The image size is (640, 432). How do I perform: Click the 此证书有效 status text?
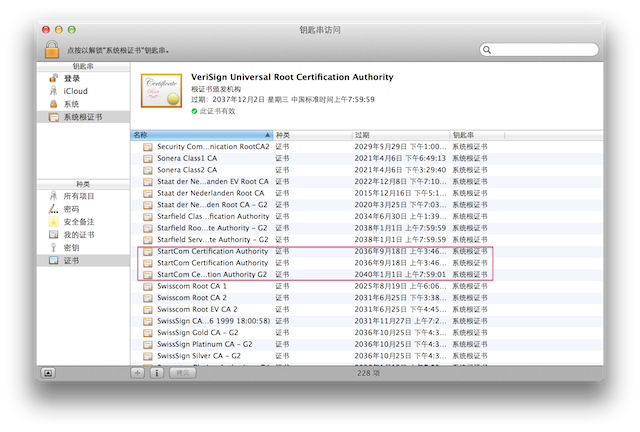217,111
